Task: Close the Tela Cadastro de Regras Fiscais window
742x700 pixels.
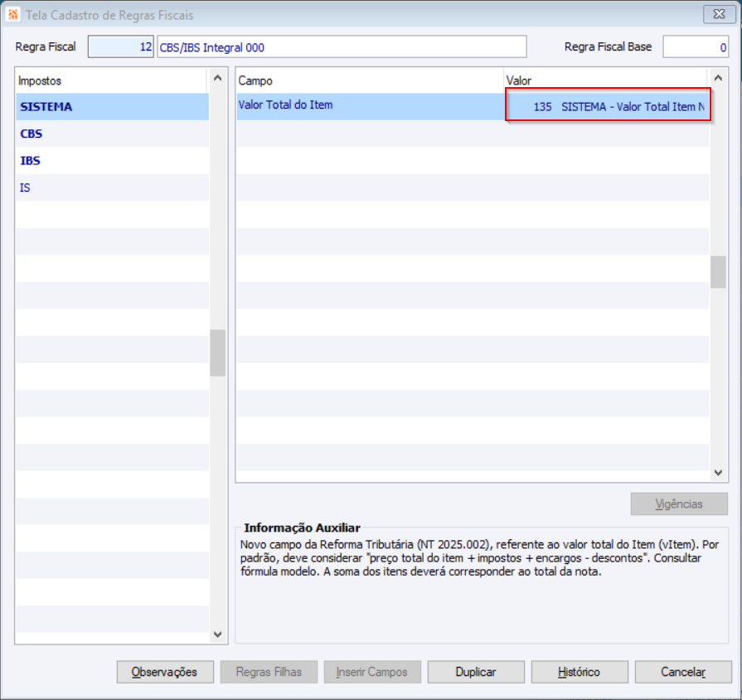Action: click(719, 14)
